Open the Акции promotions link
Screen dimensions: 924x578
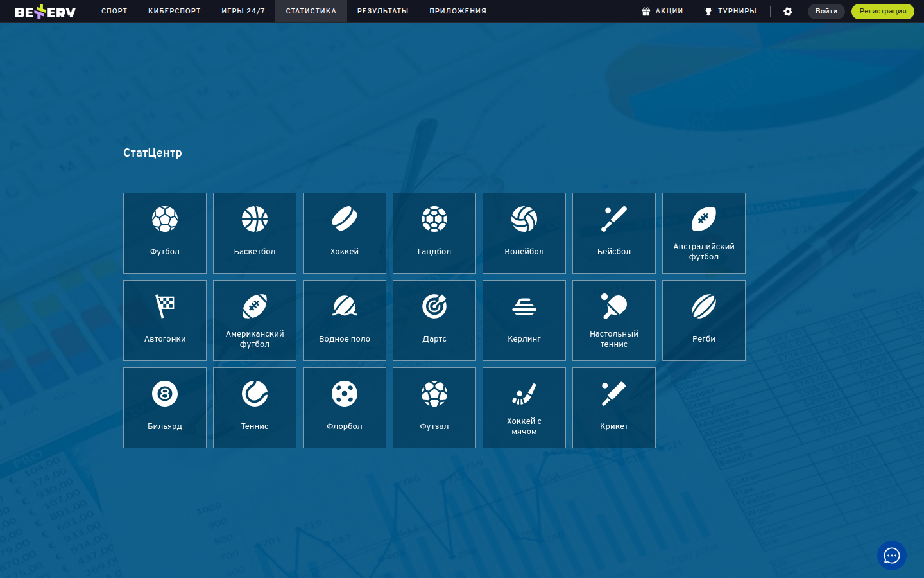pos(662,12)
